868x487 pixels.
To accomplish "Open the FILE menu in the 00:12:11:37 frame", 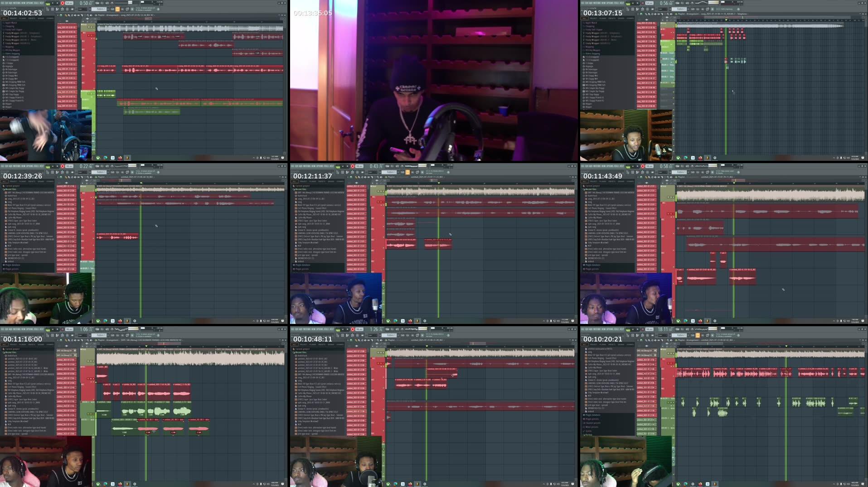I will pyautogui.click(x=292, y=166).
